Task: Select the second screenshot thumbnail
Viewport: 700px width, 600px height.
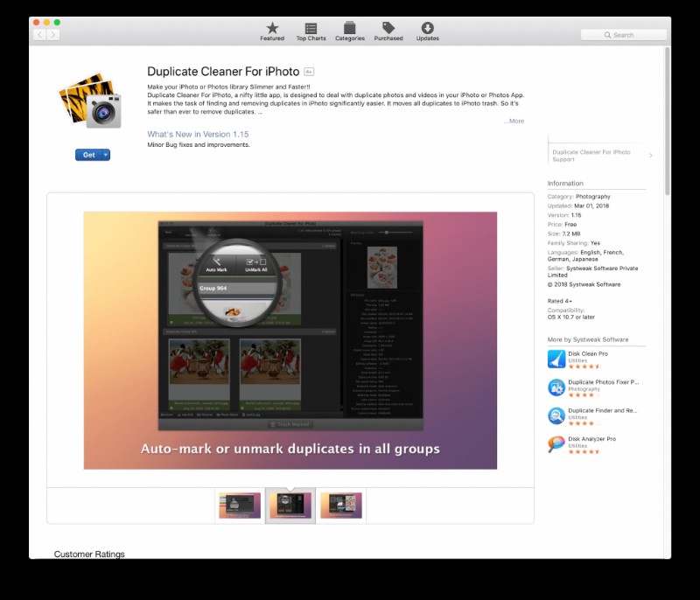Action: 290,506
